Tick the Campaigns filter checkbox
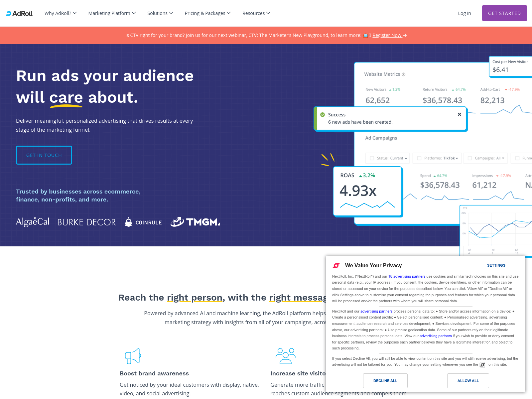The height and width of the screenshot is (399, 532). pyautogui.click(x=470, y=158)
